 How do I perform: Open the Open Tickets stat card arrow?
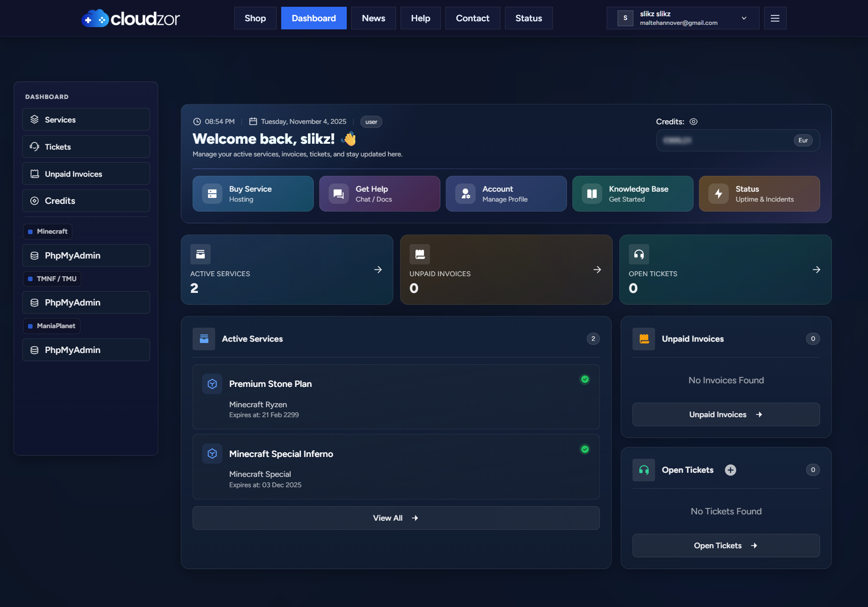816,269
